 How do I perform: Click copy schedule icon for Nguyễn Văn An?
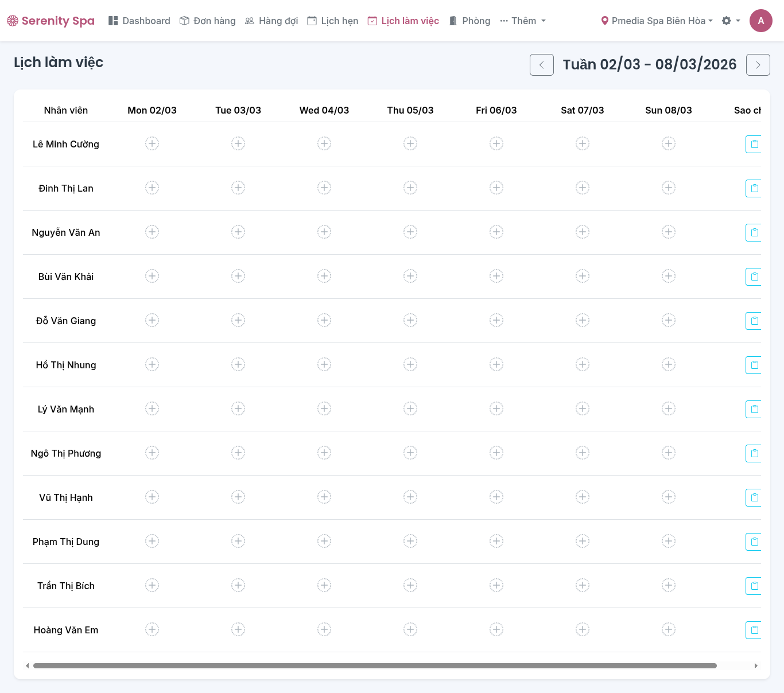[754, 232]
